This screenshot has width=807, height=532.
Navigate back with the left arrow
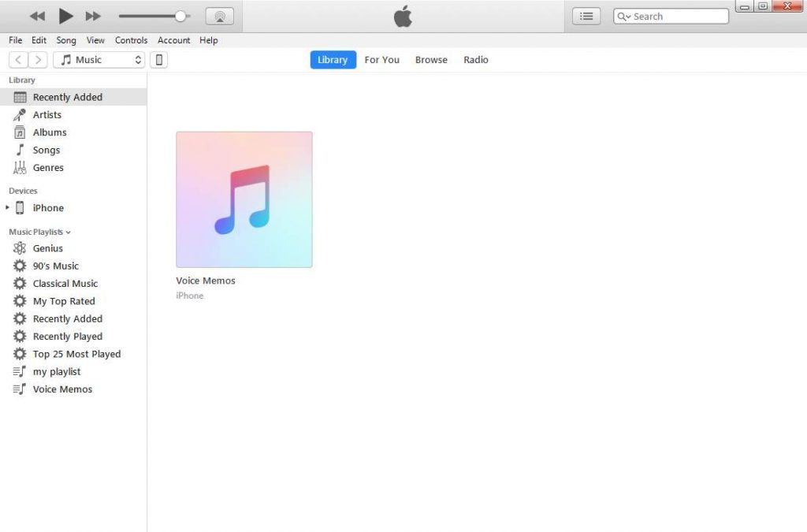click(18, 60)
